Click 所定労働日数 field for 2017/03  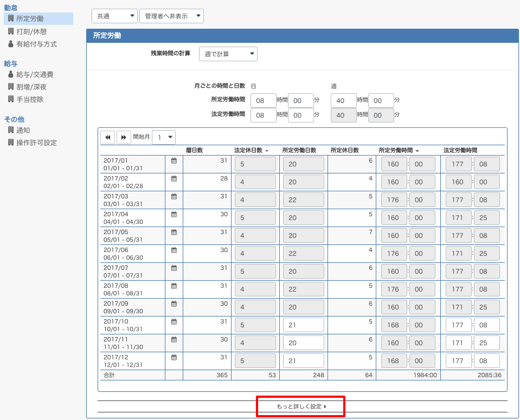(304, 200)
